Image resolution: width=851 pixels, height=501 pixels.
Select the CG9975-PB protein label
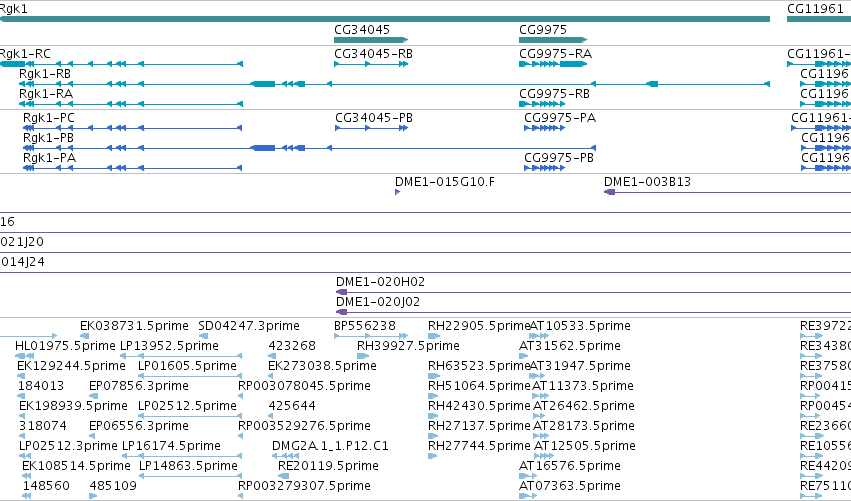tap(559, 158)
